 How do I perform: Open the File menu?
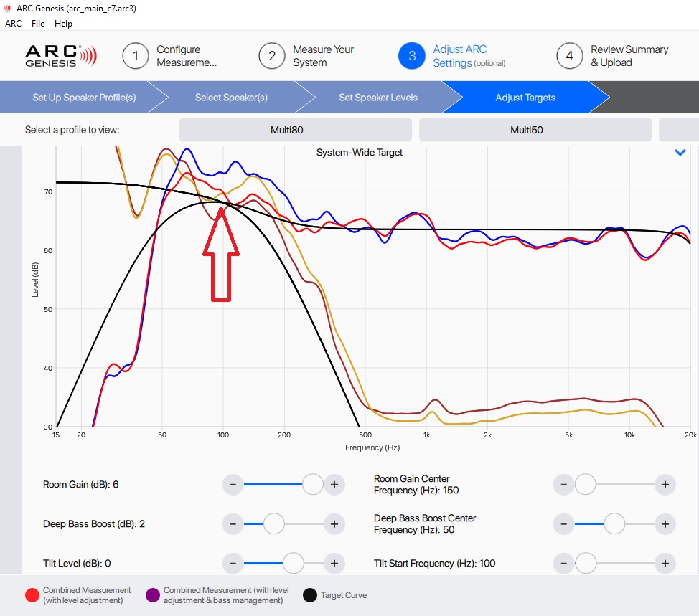(38, 24)
